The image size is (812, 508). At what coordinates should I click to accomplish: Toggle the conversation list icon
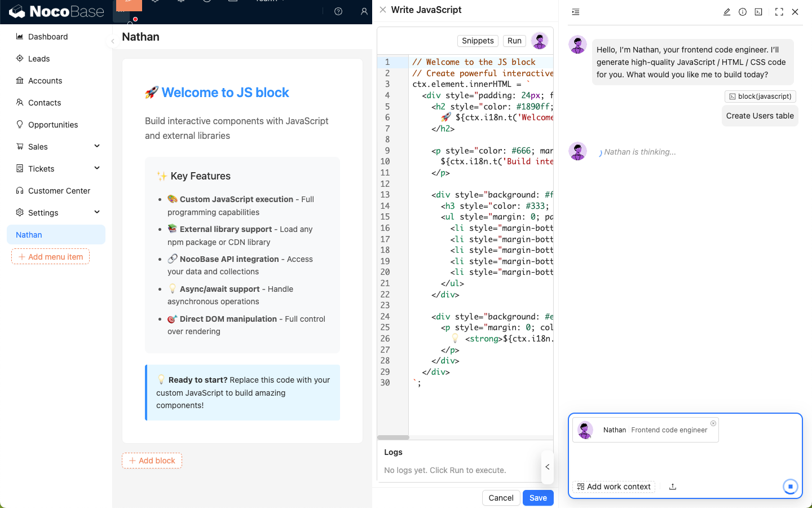[576, 12]
